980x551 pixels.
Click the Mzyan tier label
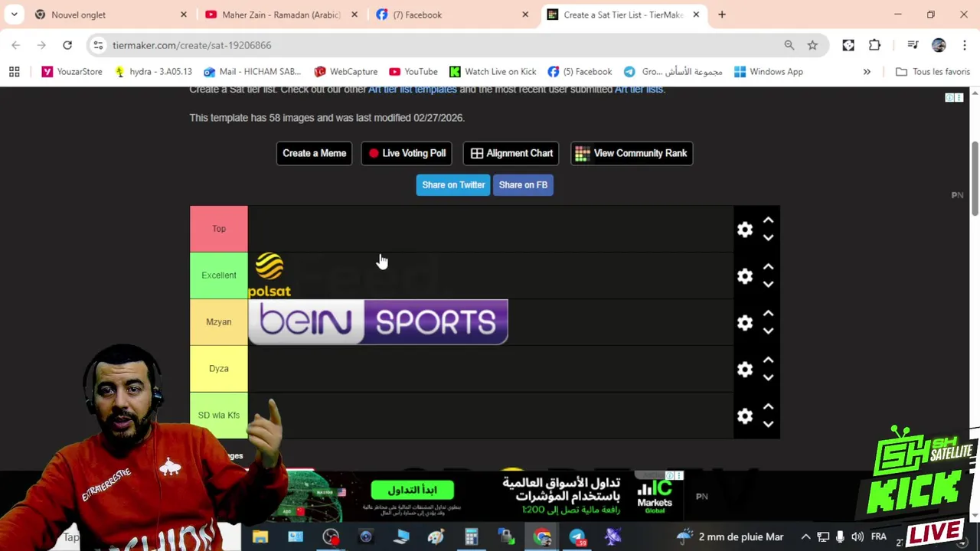pyautogui.click(x=219, y=322)
